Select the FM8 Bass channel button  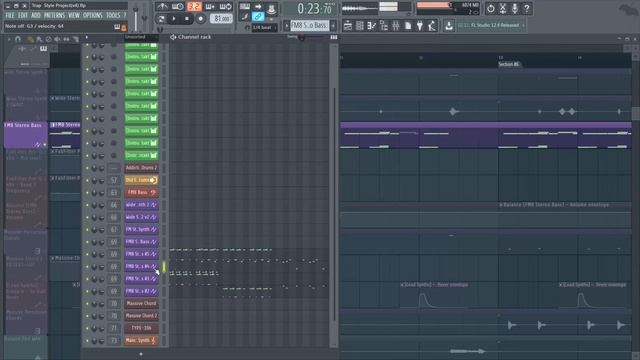pos(141,192)
